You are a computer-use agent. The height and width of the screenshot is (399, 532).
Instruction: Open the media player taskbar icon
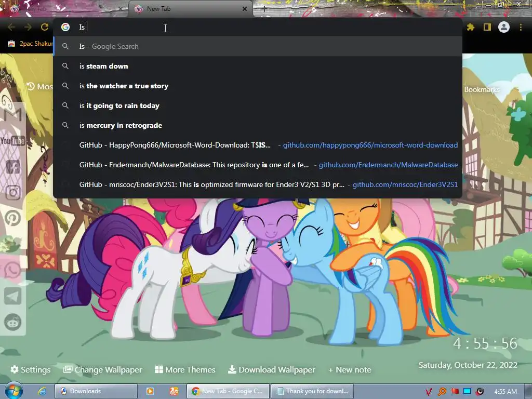150,391
